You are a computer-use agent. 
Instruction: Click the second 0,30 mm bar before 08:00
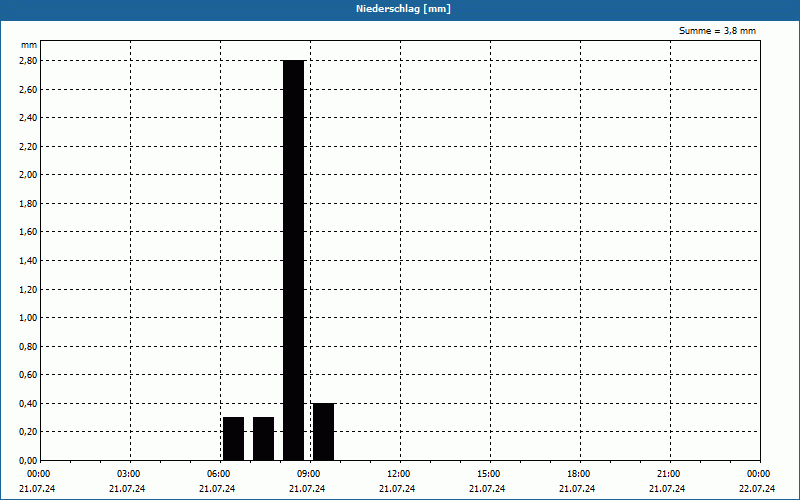264,439
